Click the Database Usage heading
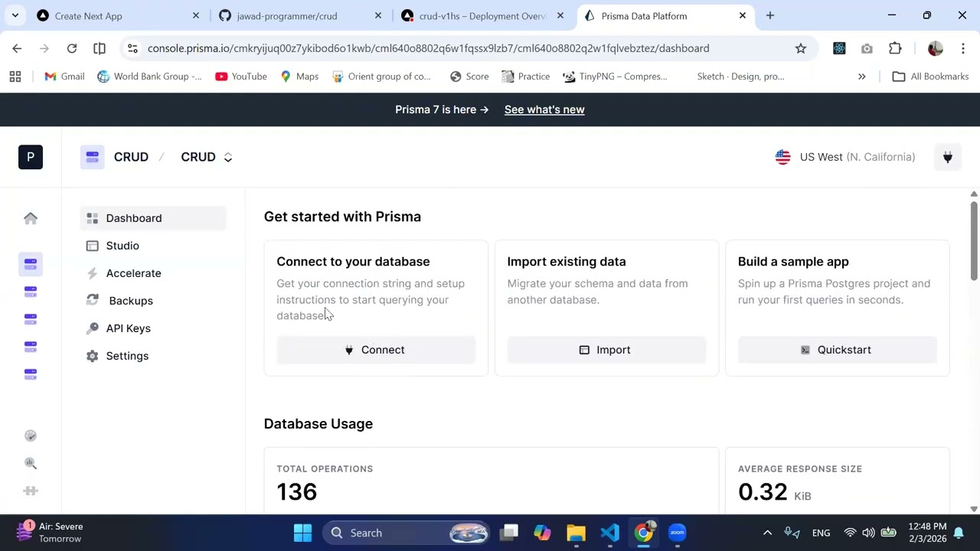Image resolution: width=980 pixels, height=551 pixels. pyautogui.click(x=318, y=424)
